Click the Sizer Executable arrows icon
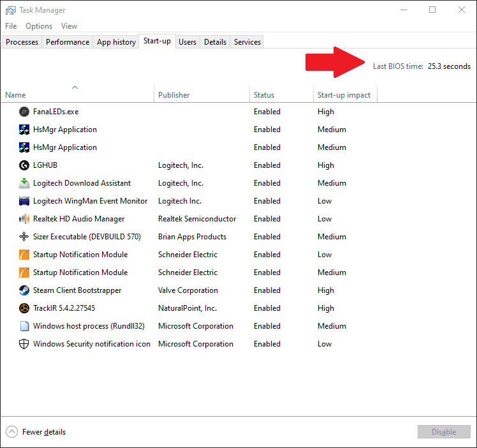Screen dimensions: 477x448 [x=24, y=237]
